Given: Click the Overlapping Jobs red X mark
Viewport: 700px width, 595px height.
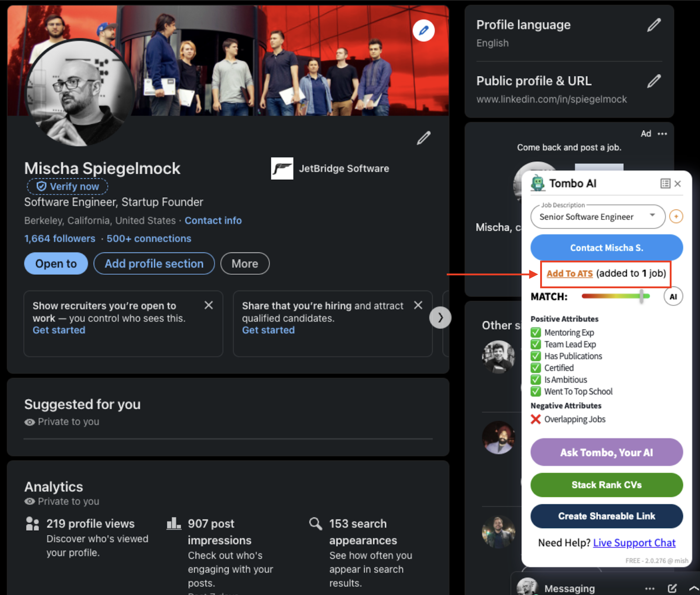Looking at the screenshot, I should (x=536, y=419).
